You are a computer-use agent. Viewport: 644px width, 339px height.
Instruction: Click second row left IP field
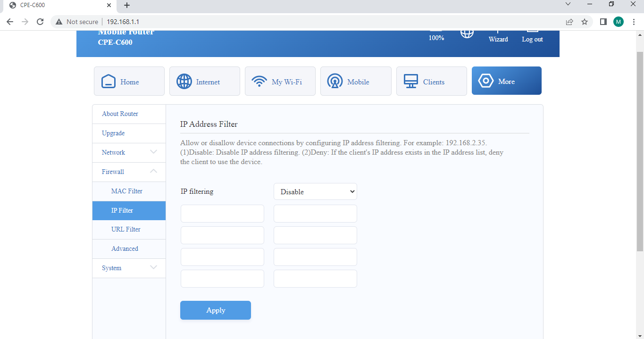tap(222, 235)
